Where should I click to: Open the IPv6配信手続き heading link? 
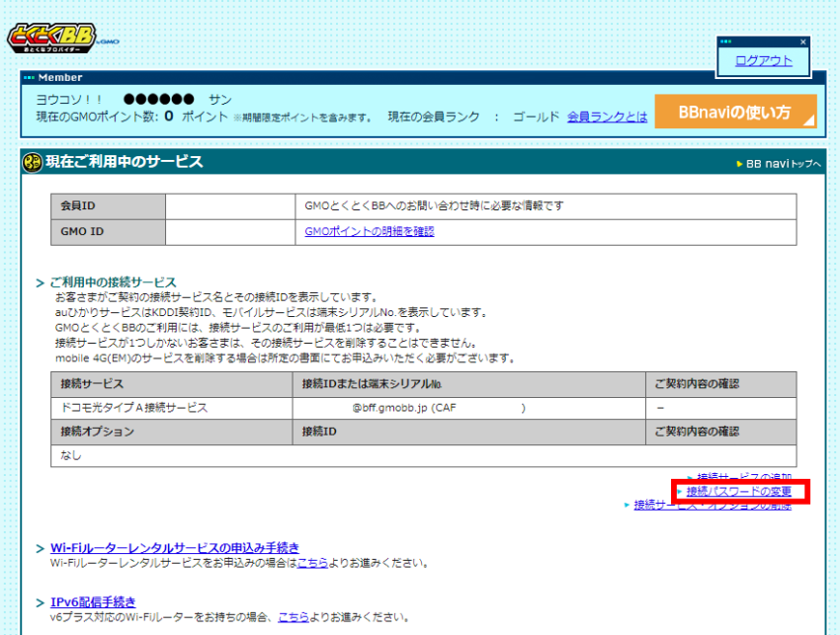[x=93, y=602]
